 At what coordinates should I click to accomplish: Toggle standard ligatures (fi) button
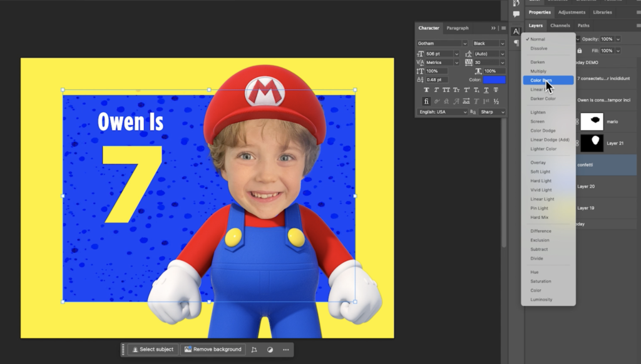click(426, 101)
